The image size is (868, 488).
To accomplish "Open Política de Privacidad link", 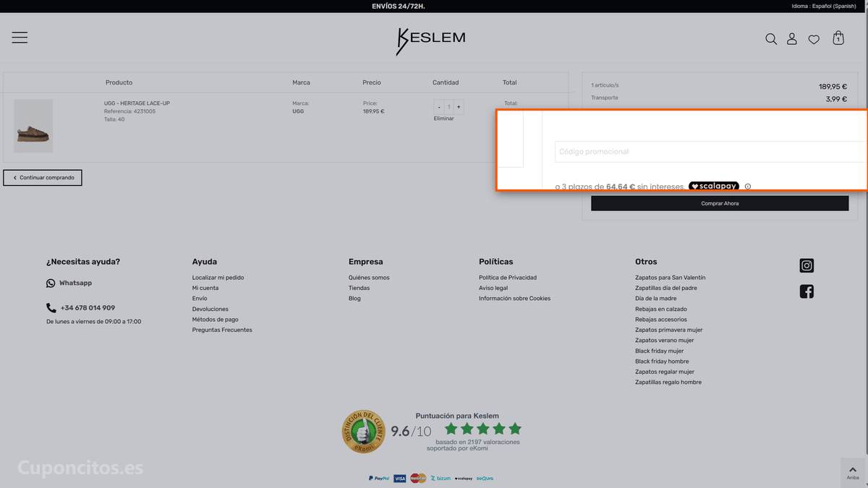I will click(x=508, y=278).
